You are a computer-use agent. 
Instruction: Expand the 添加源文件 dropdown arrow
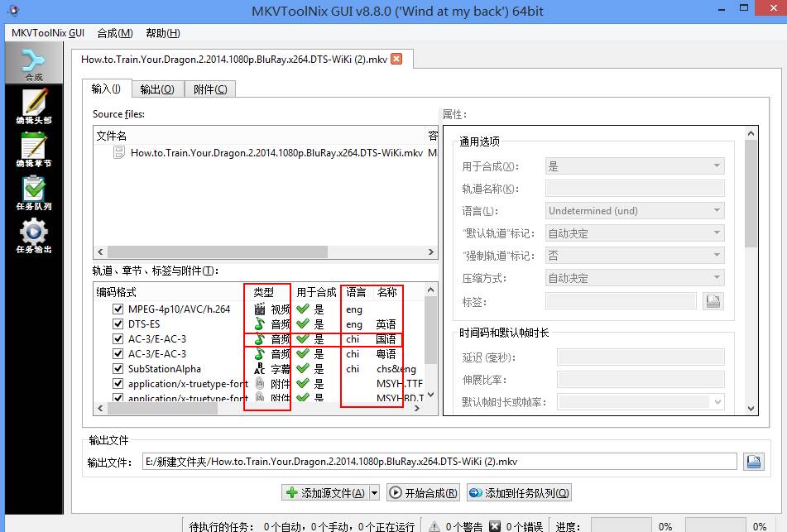[374, 493]
